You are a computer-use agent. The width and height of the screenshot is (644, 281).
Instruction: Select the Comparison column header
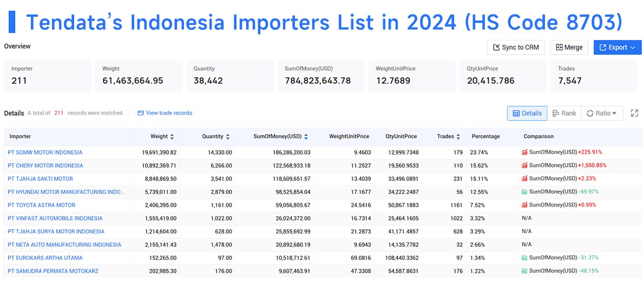pyautogui.click(x=538, y=137)
